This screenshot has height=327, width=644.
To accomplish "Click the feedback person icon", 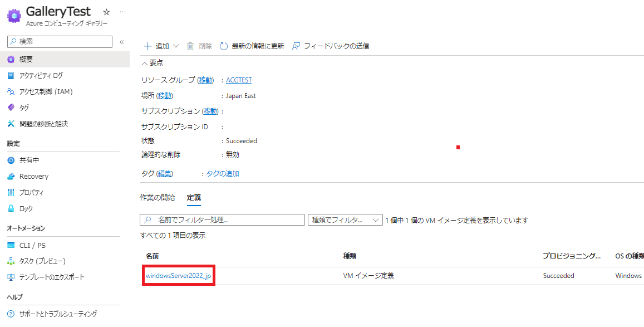I will click(x=296, y=46).
